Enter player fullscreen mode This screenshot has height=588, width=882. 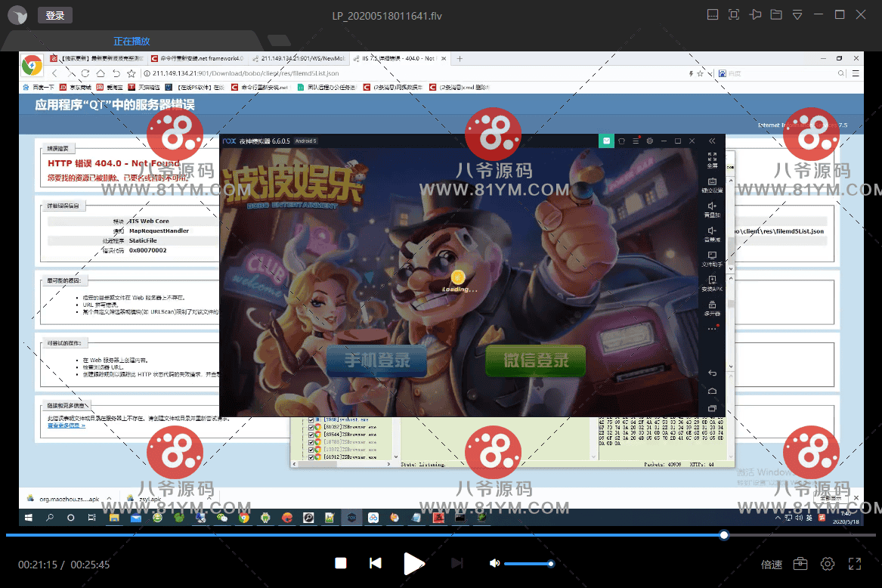(855, 564)
